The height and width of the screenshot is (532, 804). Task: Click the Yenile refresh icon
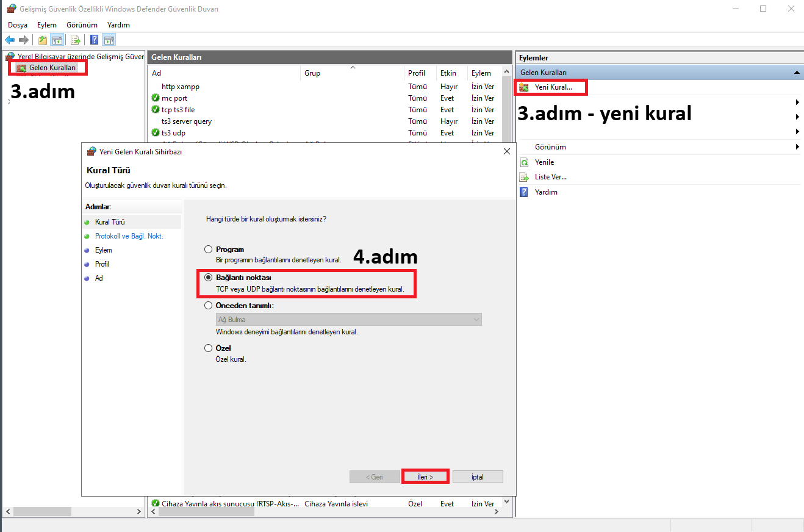coord(523,162)
